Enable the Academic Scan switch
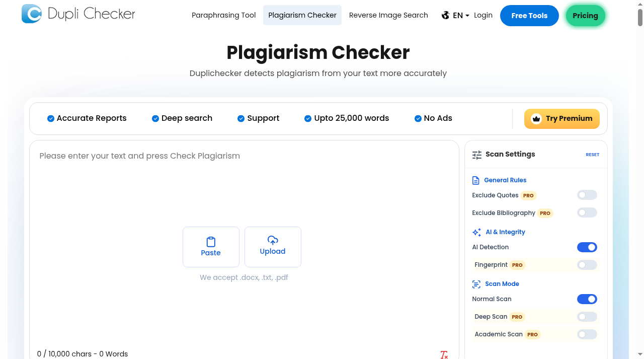The width and height of the screenshot is (644, 359). pos(587,334)
